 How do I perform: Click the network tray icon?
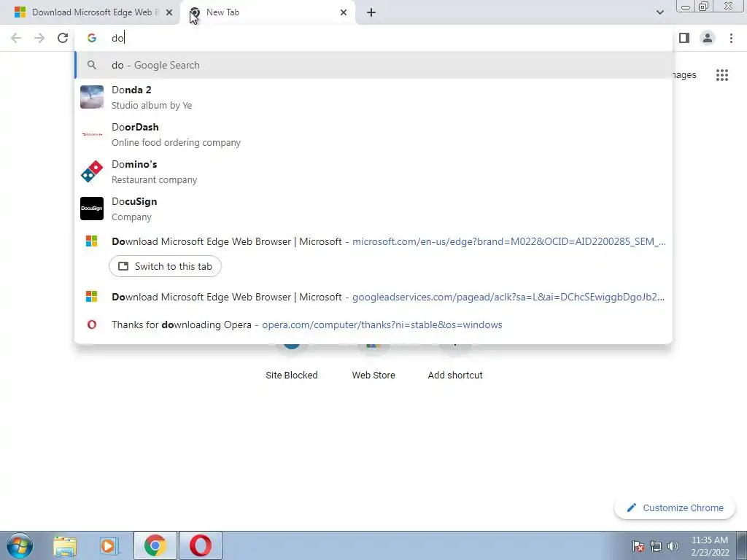point(656,546)
